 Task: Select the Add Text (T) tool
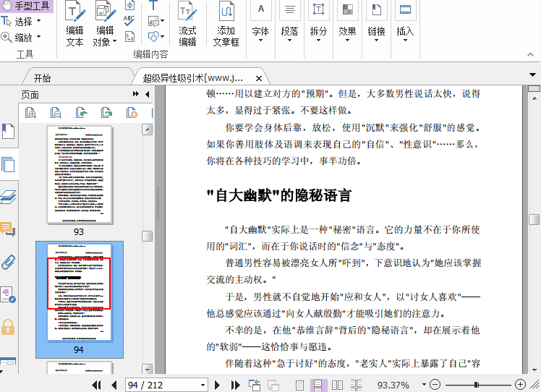(153, 5)
